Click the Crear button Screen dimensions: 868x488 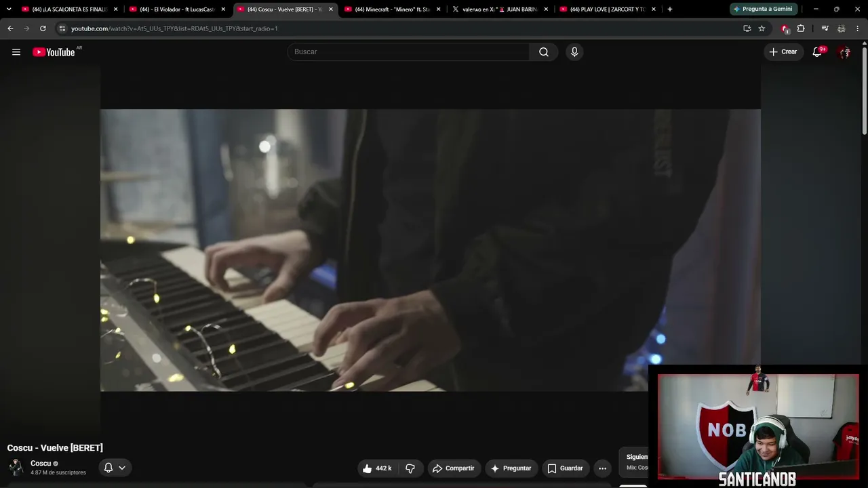point(783,52)
